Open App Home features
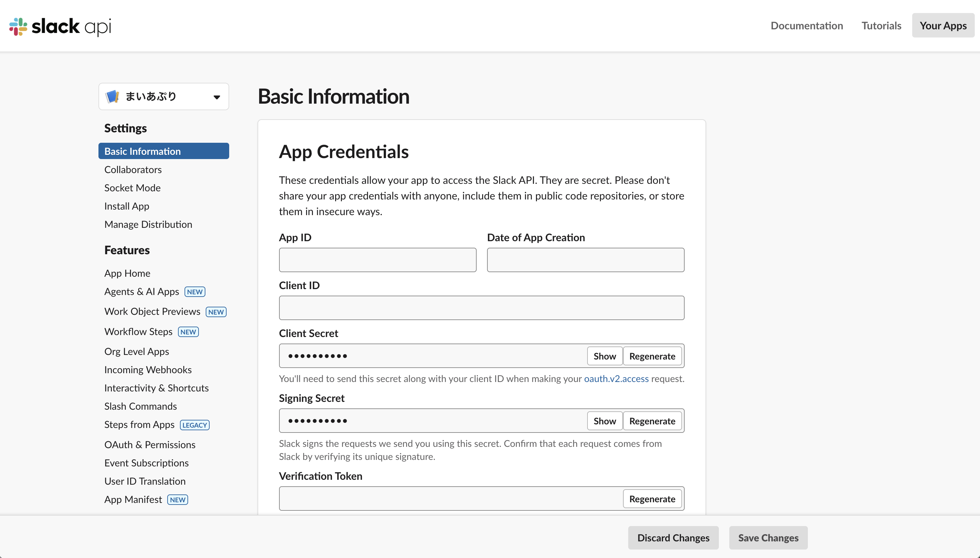This screenshot has width=980, height=558. [127, 273]
